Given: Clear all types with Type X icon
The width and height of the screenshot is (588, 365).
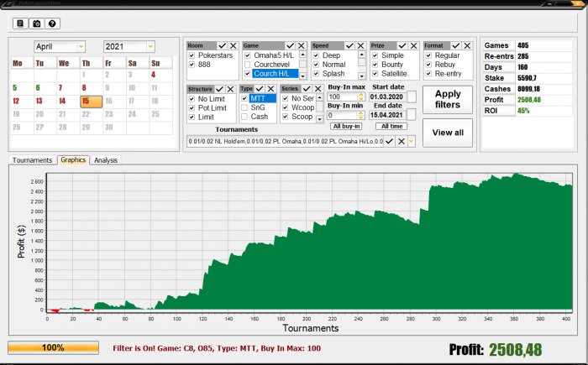Looking at the screenshot, I should (270, 89).
